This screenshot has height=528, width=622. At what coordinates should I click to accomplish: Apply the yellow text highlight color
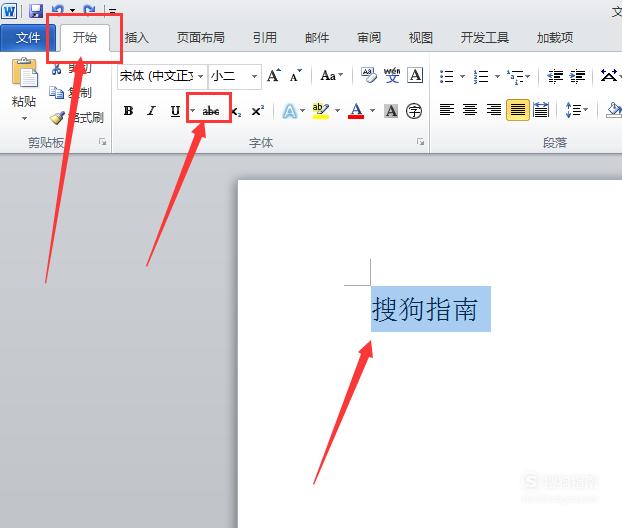(321, 111)
